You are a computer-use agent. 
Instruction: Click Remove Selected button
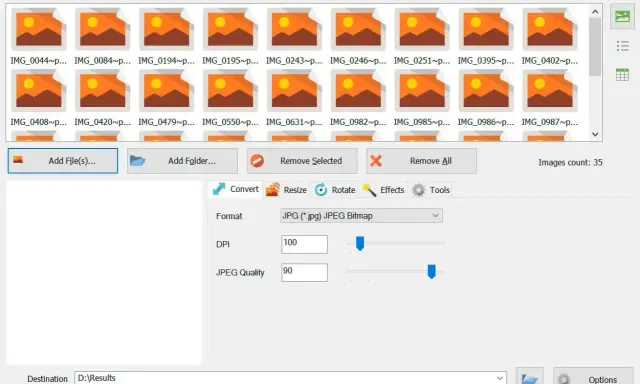tap(302, 161)
